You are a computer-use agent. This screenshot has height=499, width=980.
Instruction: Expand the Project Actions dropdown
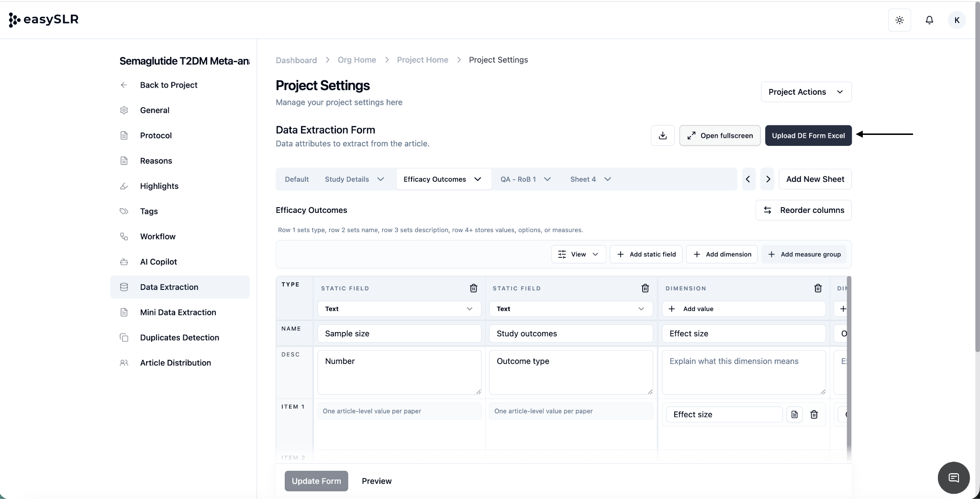click(x=806, y=92)
